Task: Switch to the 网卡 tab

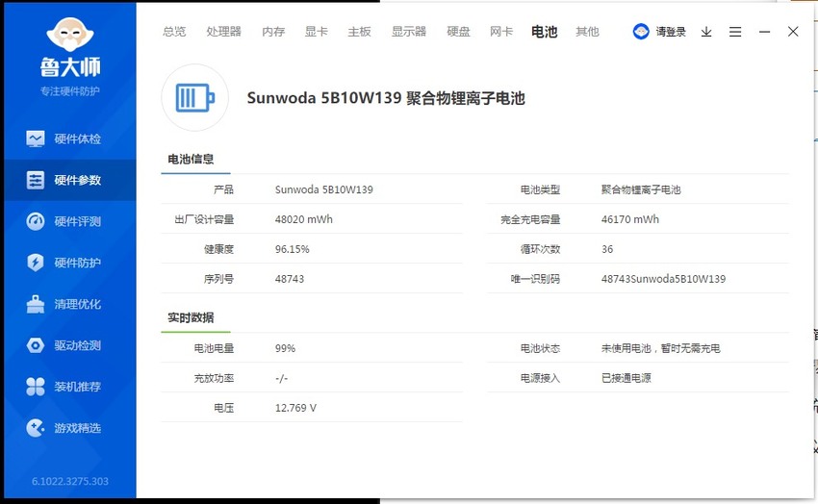Action: coord(501,32)
